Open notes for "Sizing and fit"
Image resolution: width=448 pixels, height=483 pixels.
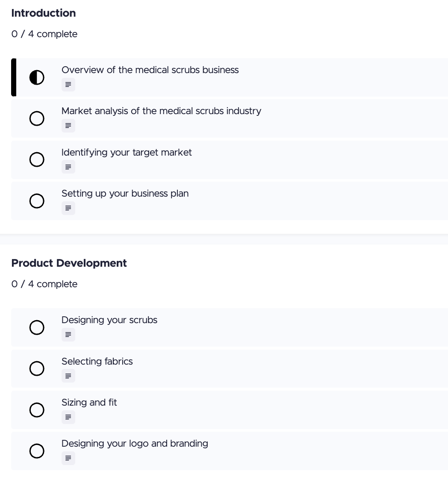pos(68,417)
